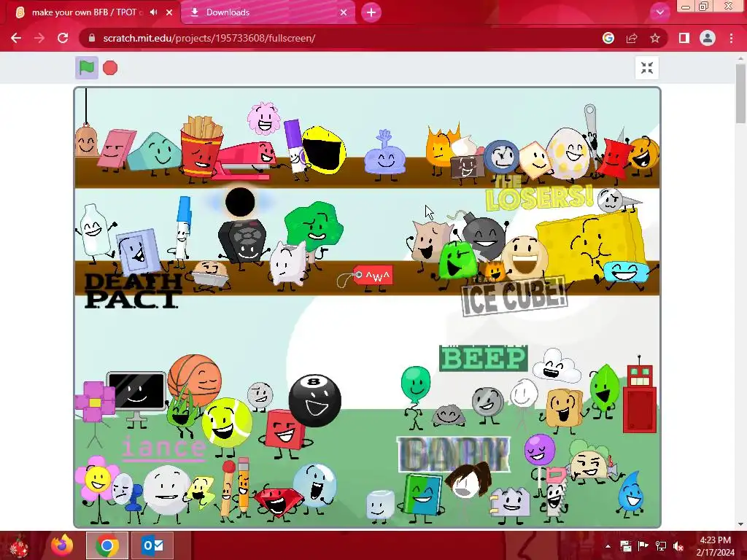
Task: Open Firefox from the taskbar
Action: (63, 545)
